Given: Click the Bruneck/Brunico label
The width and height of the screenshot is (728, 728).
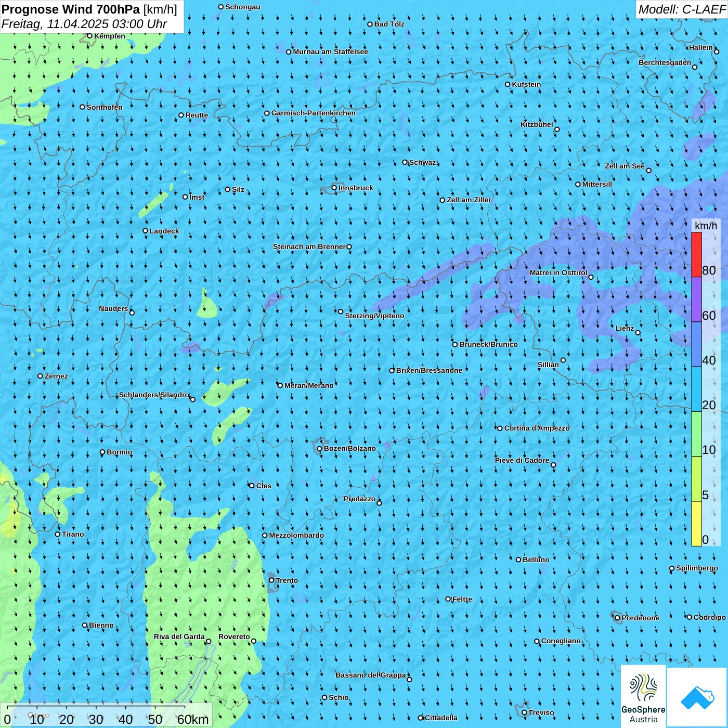Looking at the screenshot, I should tap(488, 344).
